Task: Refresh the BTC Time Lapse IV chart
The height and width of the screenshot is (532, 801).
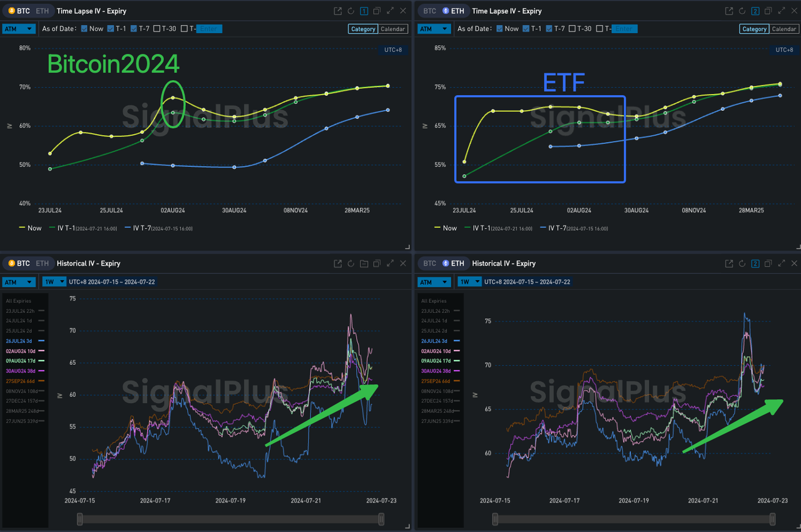Action: click(x=351, y=11)
